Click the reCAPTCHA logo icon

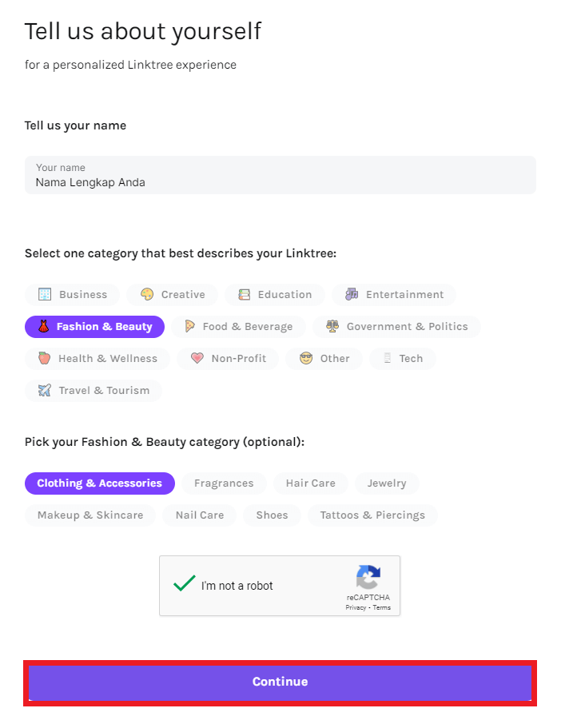[x=368, y=577]
